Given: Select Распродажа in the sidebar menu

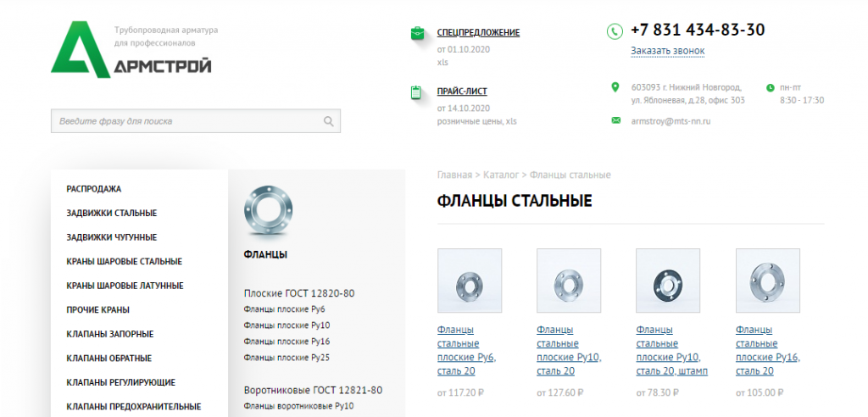Looking at the screenshot, I should [x=94, y=189].
